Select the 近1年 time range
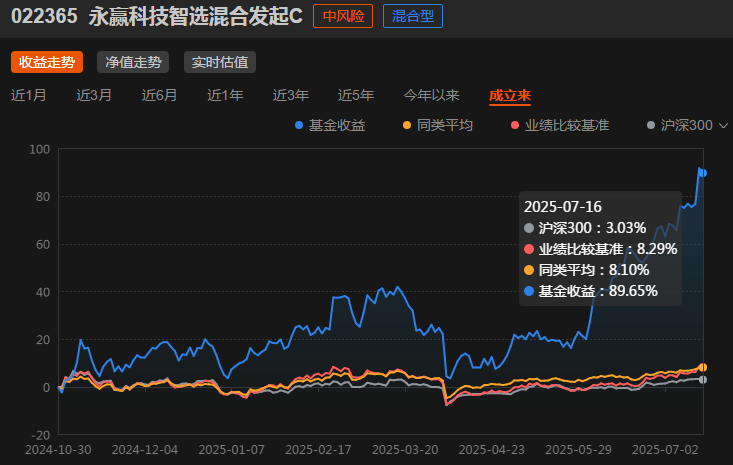Viewport: 733px width, 465px height. tap(225, 95)
